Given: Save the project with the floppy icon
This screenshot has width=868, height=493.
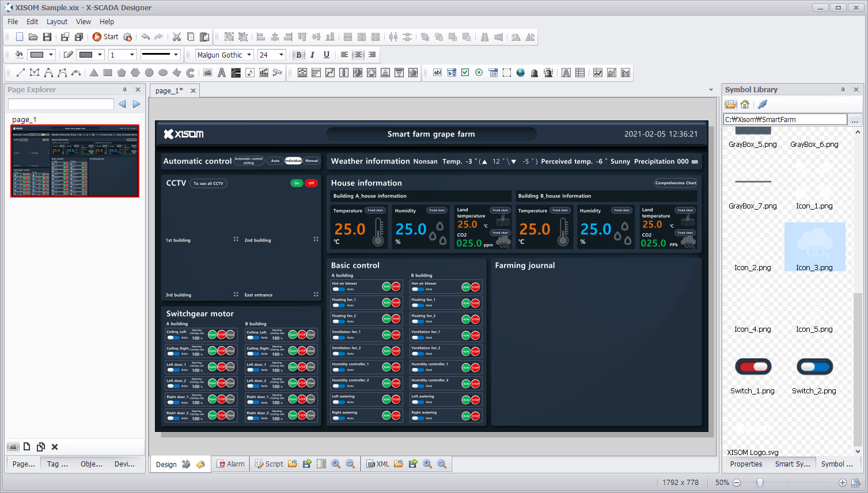Looking at the screenshot, I should click(x=47, y=37).
